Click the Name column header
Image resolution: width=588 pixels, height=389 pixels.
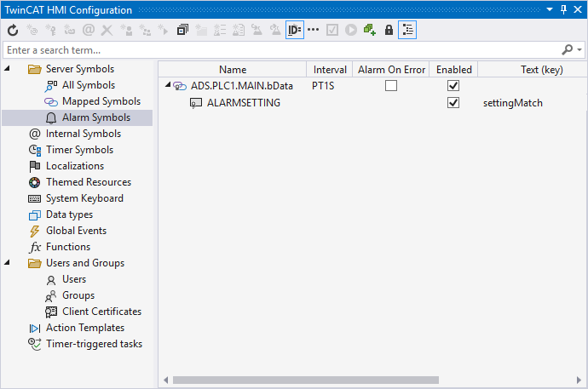(x=233, y=69)
